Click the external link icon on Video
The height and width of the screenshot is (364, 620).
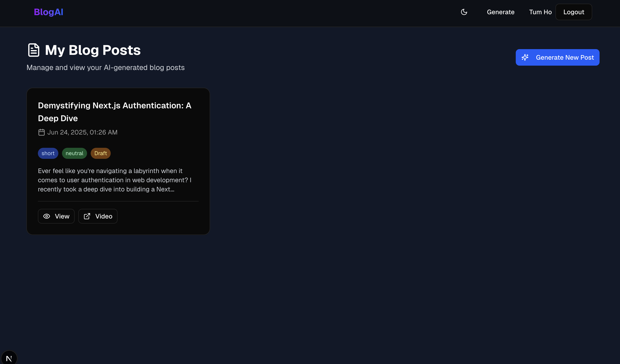click(87, 216)
